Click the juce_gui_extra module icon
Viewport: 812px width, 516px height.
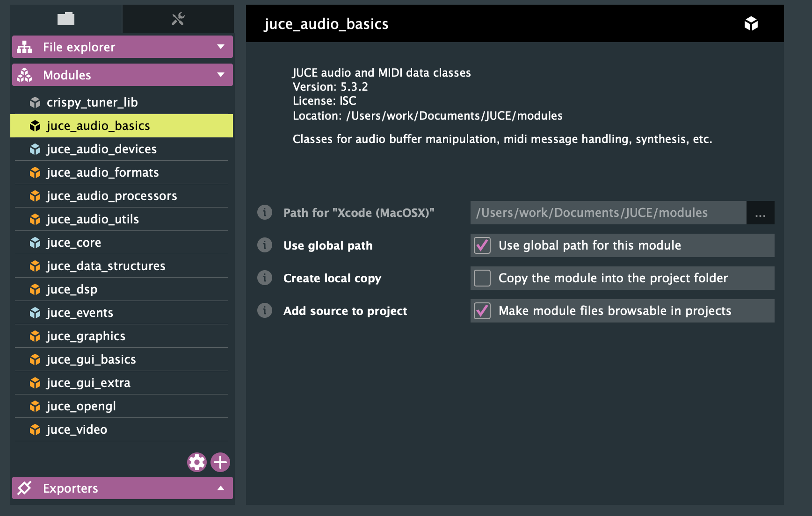coord(35,383)
